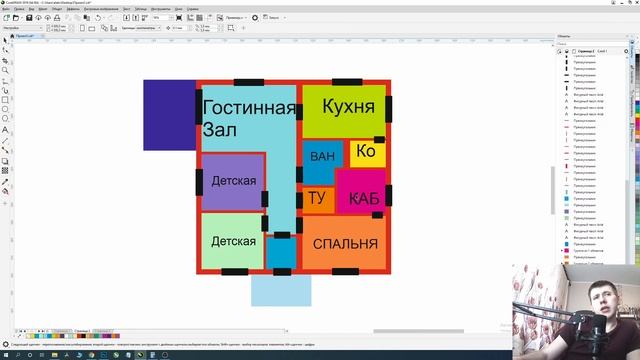Viewport: 640px width, 360px height.
Task: Select the Zoom tool in the toolbox
Action: [5, 70]
